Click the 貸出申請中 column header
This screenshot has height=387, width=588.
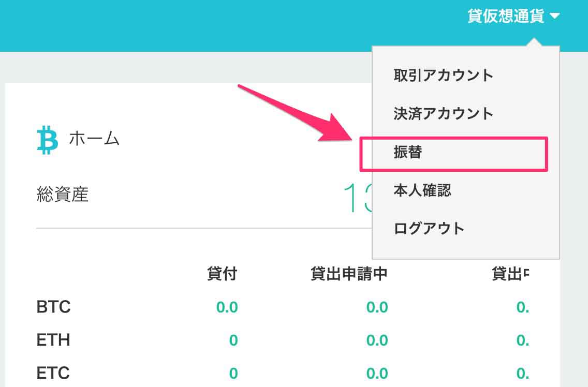click(x=349, y=274)
